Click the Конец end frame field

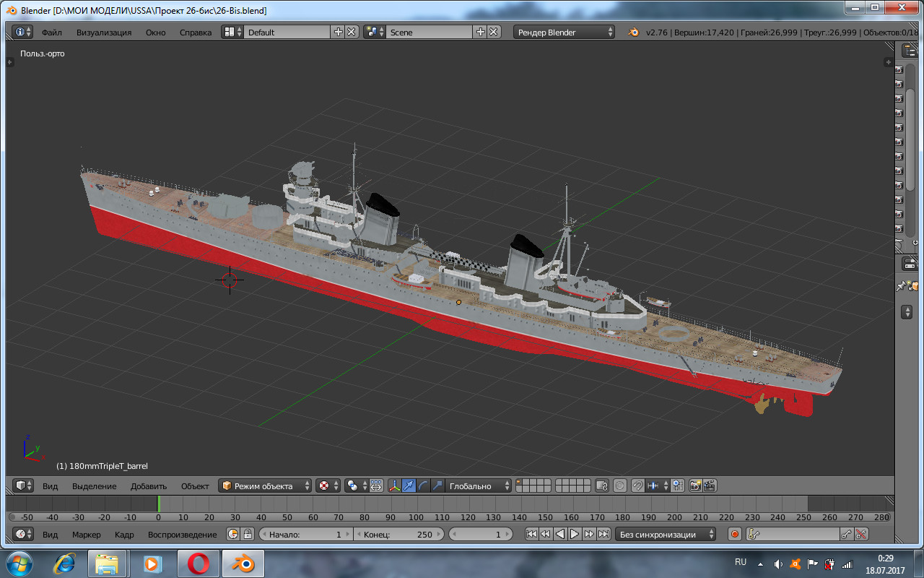pyautogui.click(x=398, y=535)
